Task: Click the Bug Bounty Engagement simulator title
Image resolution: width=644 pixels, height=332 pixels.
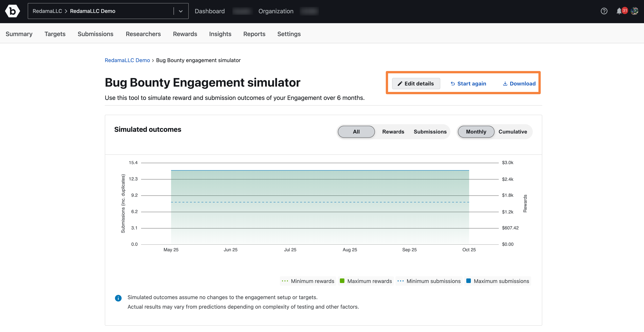Action: click(x=203, y=83)
